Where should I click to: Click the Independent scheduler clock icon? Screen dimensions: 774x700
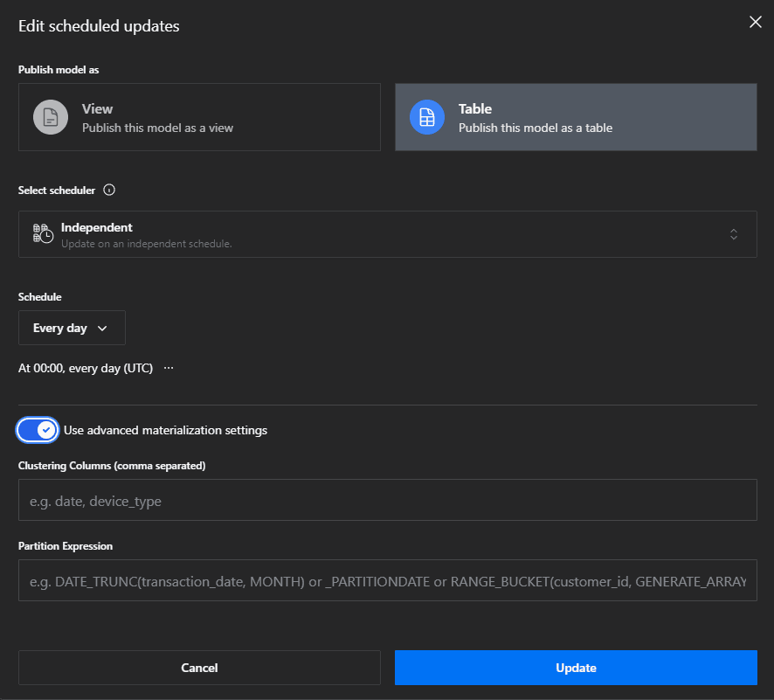pos(43,233)
